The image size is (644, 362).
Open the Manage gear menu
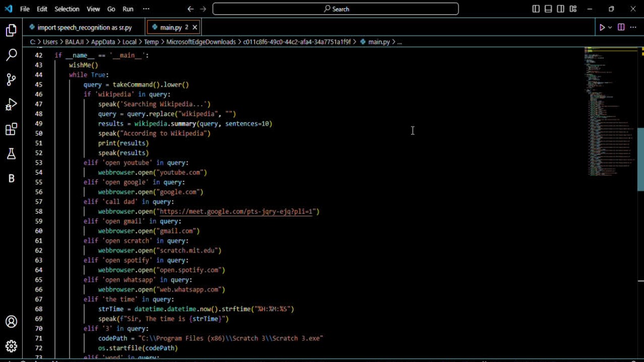click(11, 346)
